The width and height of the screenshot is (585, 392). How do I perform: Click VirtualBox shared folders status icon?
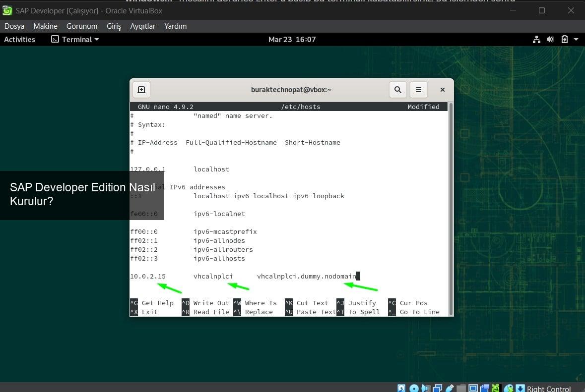461,388
